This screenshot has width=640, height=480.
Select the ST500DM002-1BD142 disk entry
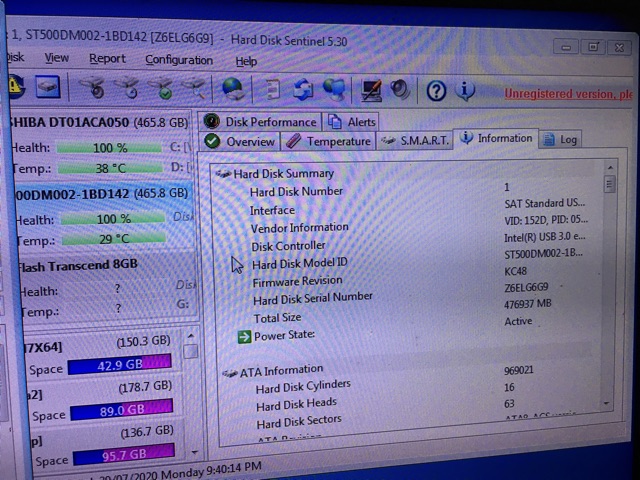coord(102,193)
